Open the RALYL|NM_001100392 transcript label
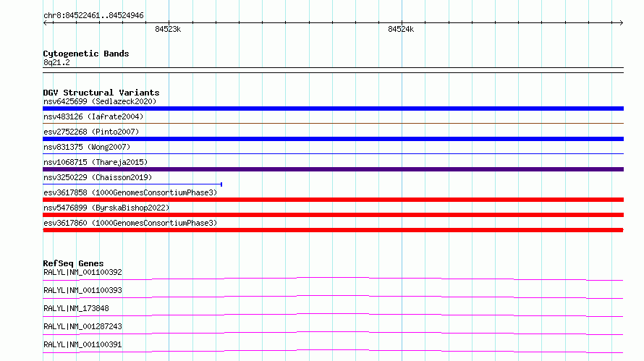644x361 pixels. click(82, 272)
